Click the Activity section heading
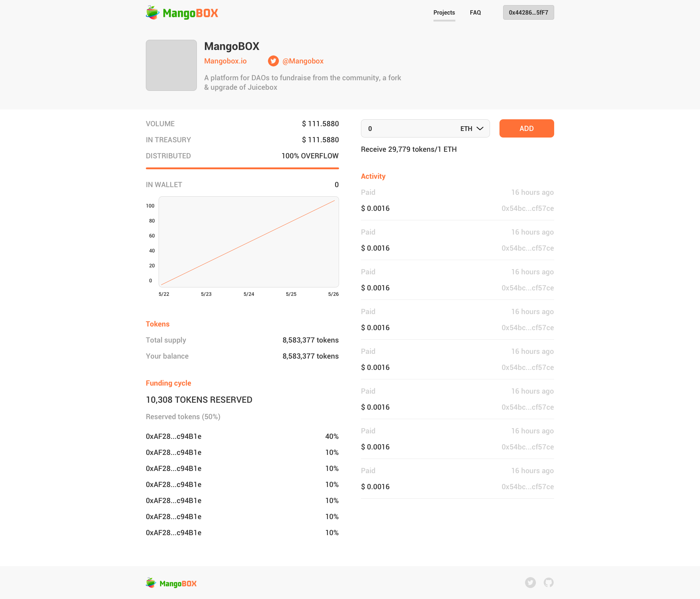This screenshot has width=700, height=599. click(x=373, y=176)
